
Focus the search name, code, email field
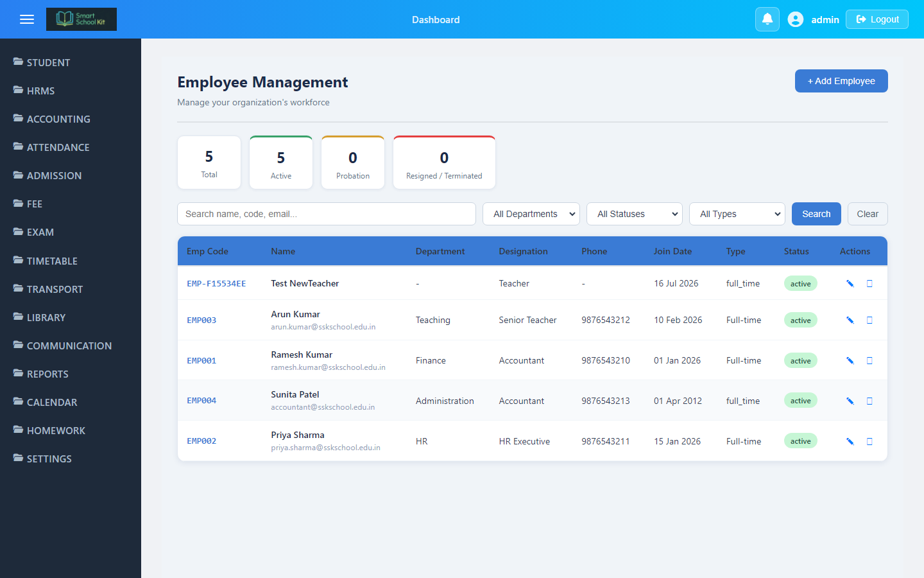pos(327,214)
